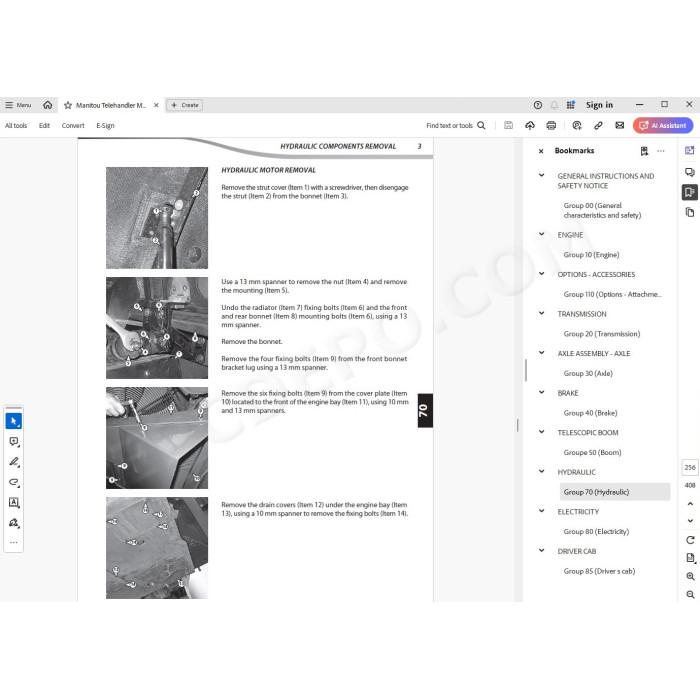Click the Create new tab button
This screenshot has width=700, height=700.
click(x=185, y=105)
